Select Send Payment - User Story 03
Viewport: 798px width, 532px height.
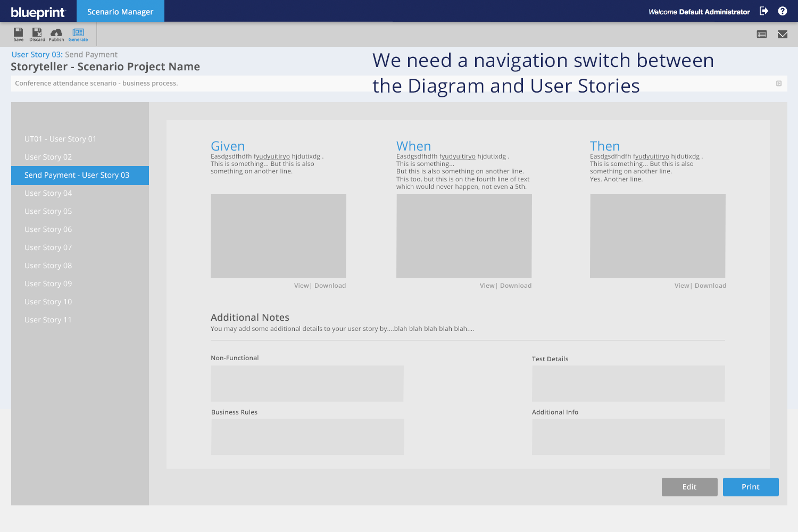pos(80,175)
